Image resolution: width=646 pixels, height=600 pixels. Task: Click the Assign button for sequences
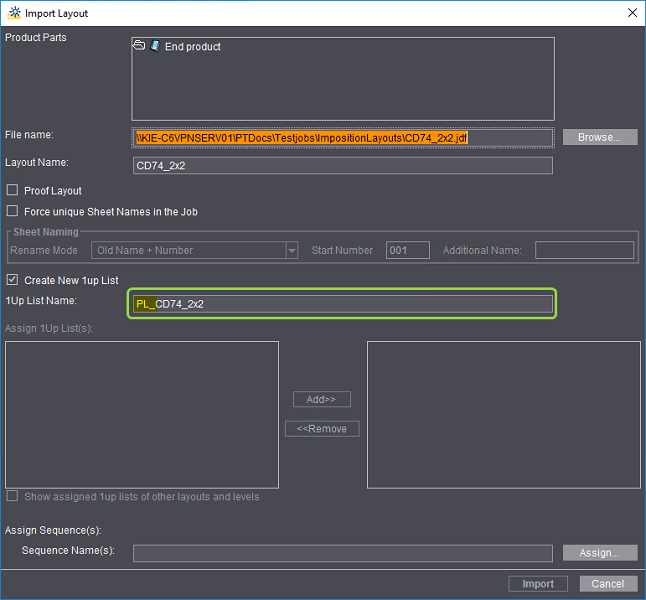click(600, 553)
